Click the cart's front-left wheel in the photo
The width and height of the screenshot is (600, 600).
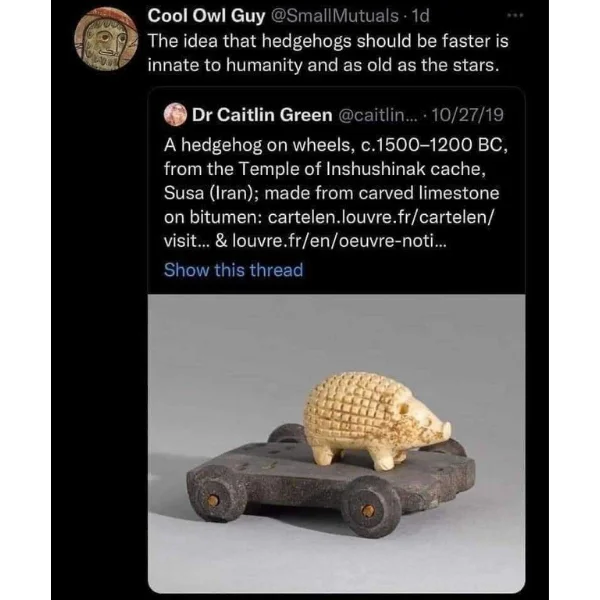point(214,497)
